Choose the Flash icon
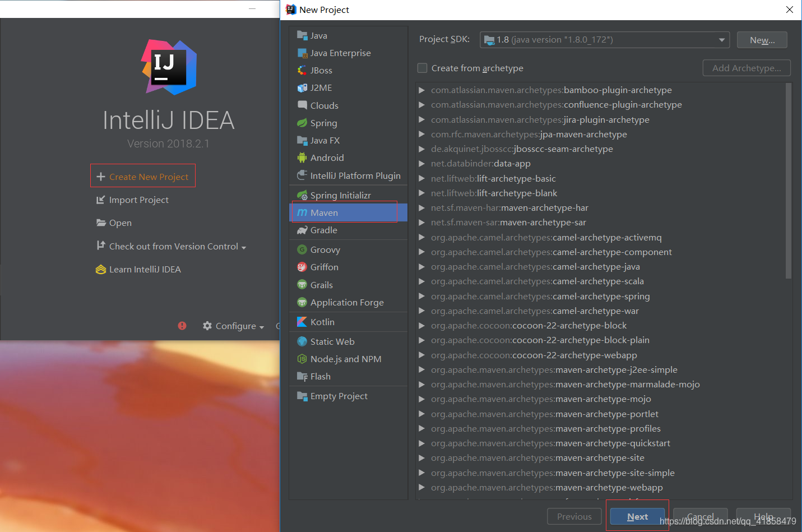 302,376
